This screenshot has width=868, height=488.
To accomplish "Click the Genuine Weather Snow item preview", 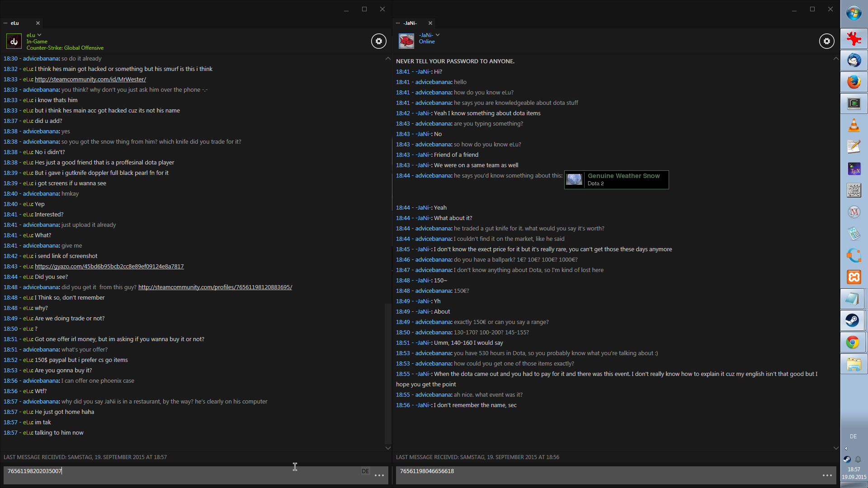I will pyautogui.click(x=616, y=179).
